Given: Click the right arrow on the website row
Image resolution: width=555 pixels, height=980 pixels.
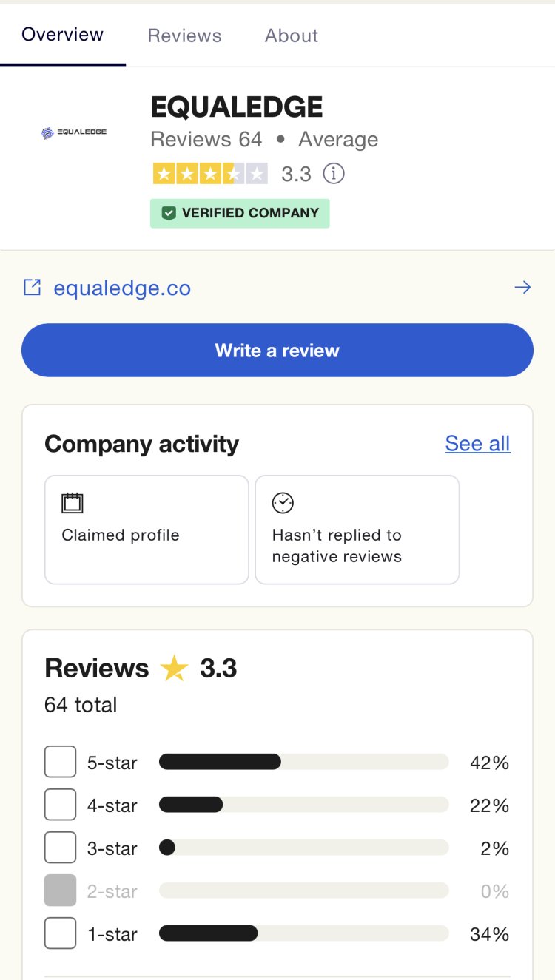Looking at the screenshot, I should point(522,288).
